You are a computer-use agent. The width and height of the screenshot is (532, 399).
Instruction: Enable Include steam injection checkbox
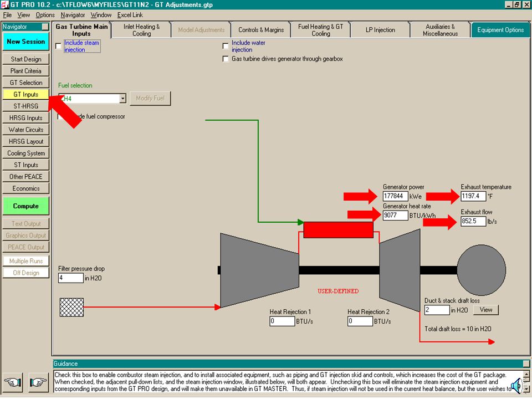[58, 46]
